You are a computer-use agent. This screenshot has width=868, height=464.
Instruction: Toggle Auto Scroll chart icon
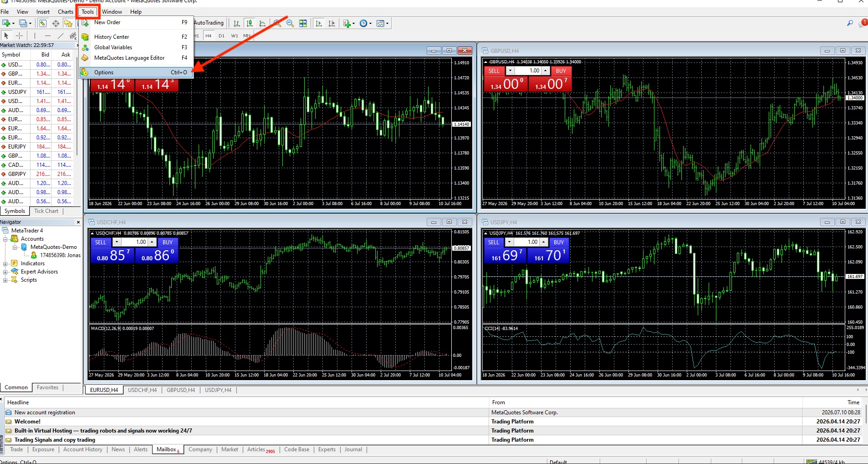click(x=319, y=23)
